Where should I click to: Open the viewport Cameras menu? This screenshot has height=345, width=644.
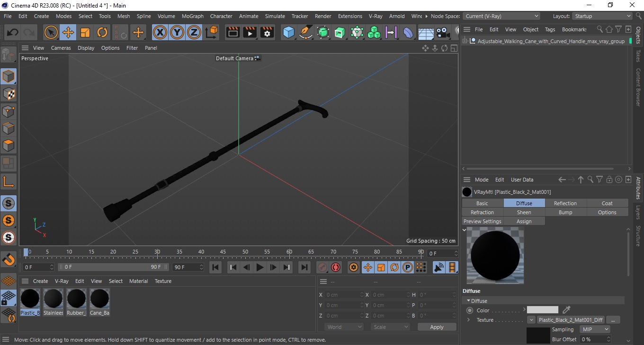tap(61, 48)
